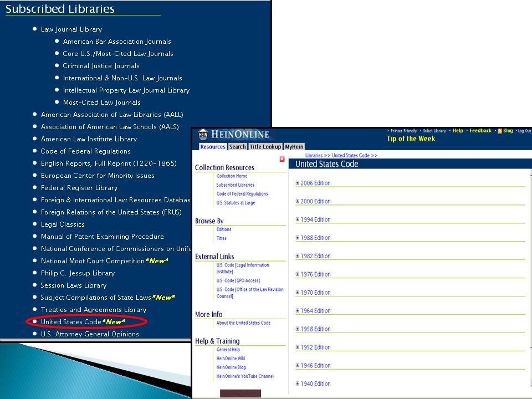
Task: Open the HeinOnline Blog sidebar link
Action: click(231, 367)
